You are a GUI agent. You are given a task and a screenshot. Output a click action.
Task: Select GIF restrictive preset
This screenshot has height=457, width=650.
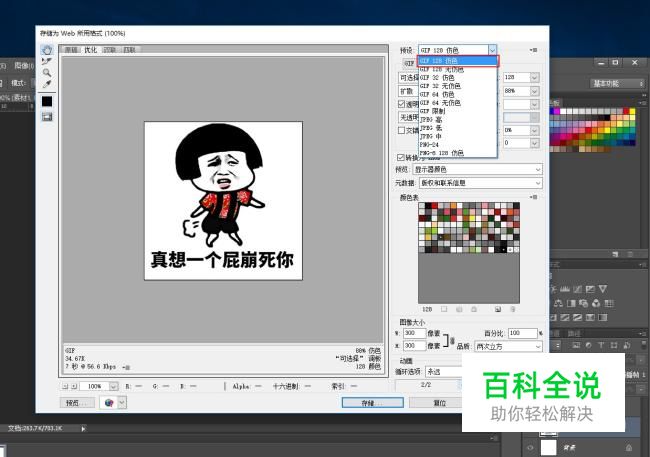pyautogui.click(x=457, y=111)
